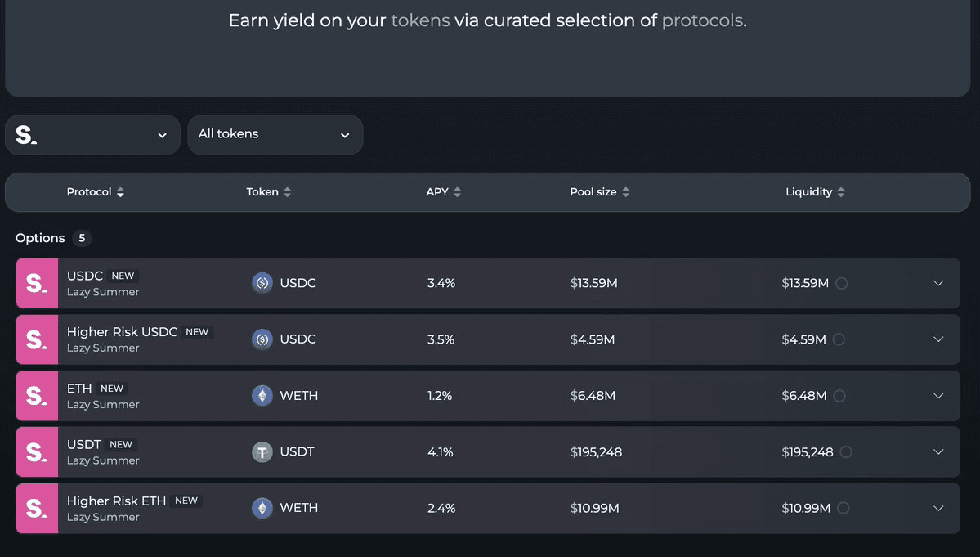This screenshot has height=557, width=980.
Task: Click the USDT token icon
Action: tap(262, 452)
